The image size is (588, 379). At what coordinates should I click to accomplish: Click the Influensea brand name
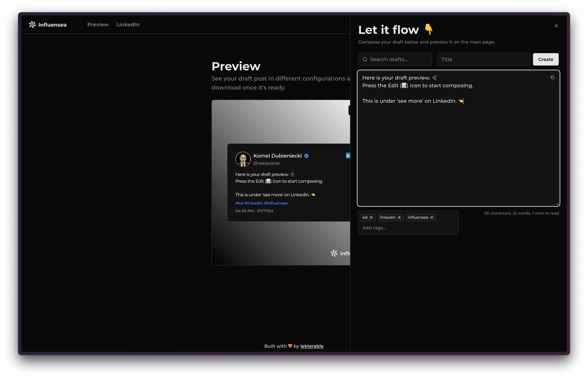tap(52, 25)
